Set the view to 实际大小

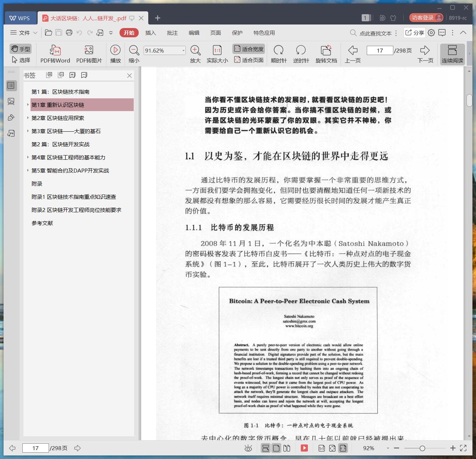217,54
